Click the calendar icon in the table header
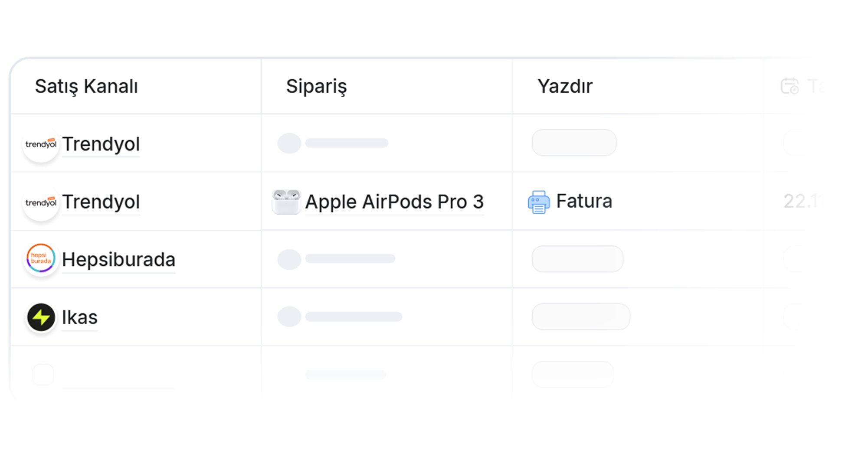Screen dimensions: 868x460 (x=789, y=86)
